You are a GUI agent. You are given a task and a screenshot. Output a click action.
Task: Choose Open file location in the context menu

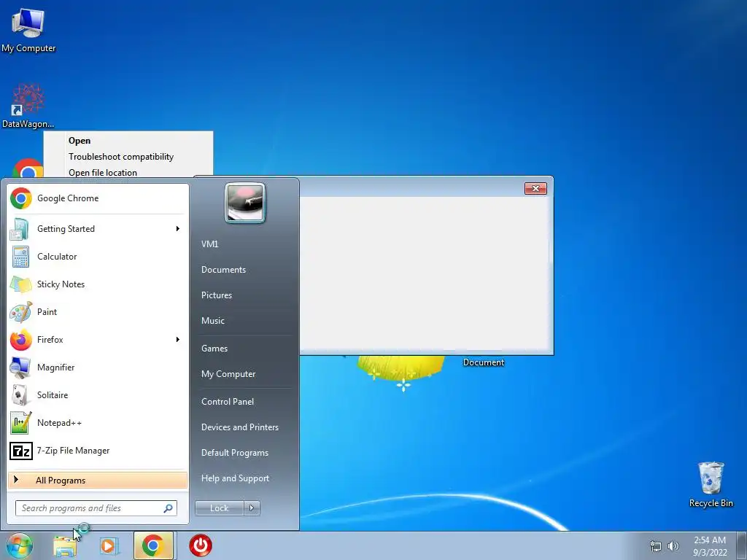103,173
